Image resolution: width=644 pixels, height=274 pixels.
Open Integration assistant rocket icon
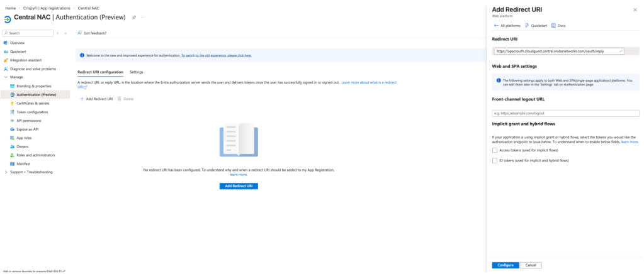click(6, 60)
